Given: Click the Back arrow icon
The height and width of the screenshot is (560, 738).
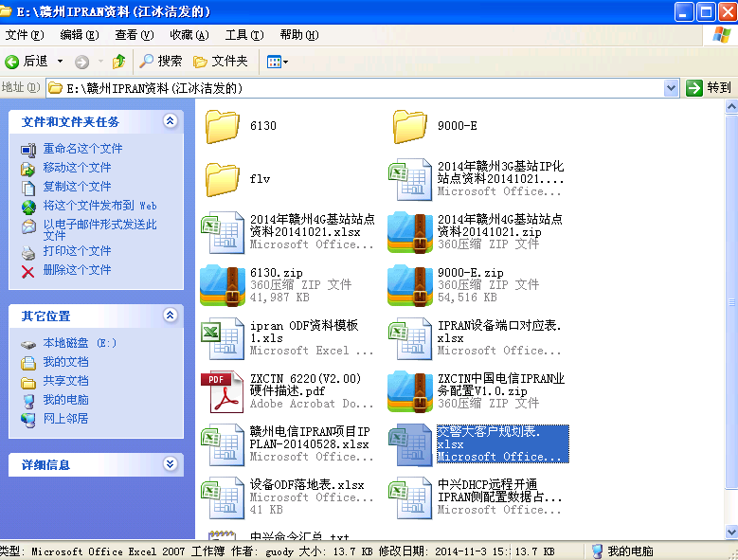Looking at the screenshot, I should point(11,62).
